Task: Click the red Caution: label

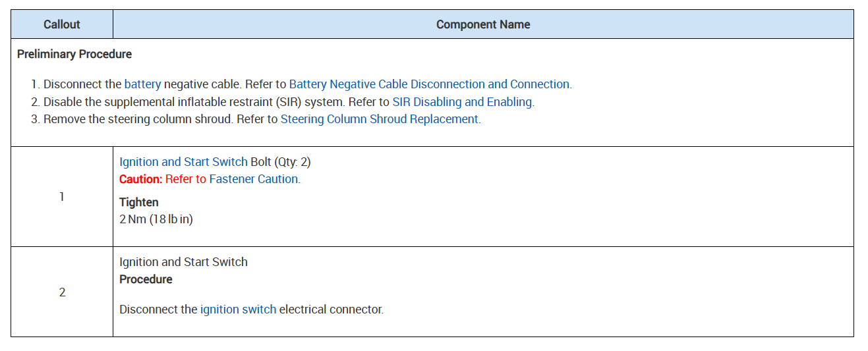Action: 140,179
